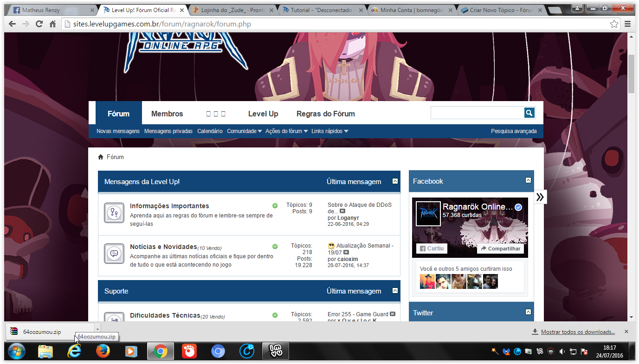Screen dimensions: 639x364
Task: Click the Notícias e Novidades forum icon
Action: 114,254
